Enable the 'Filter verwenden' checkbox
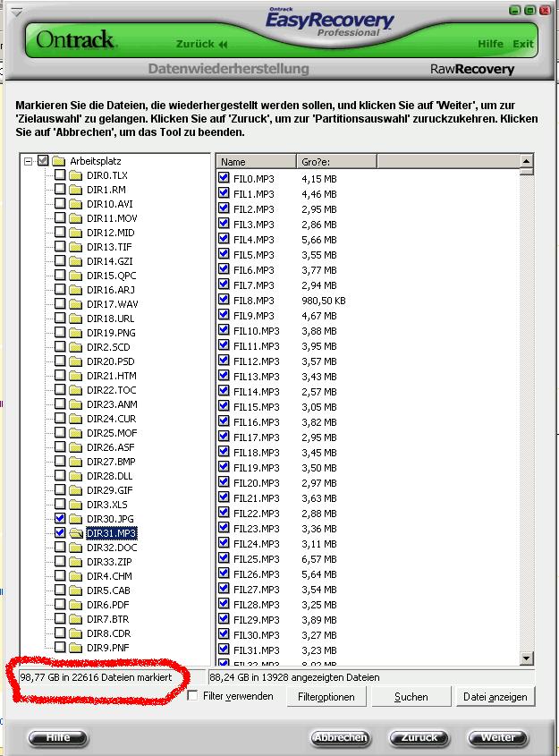Image resolution: width=559 pixels, height=756 pixels. tap(192, 696)
